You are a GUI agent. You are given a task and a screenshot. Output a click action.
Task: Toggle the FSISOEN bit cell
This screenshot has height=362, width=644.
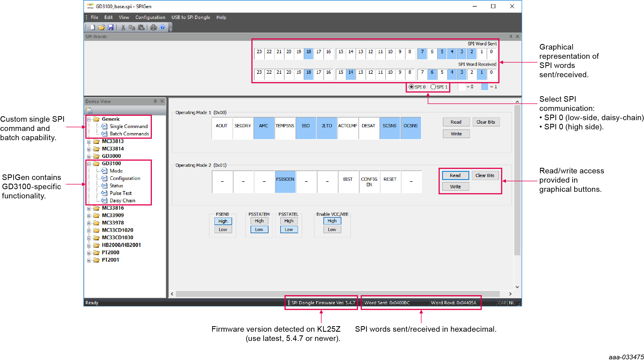(285, 182)
